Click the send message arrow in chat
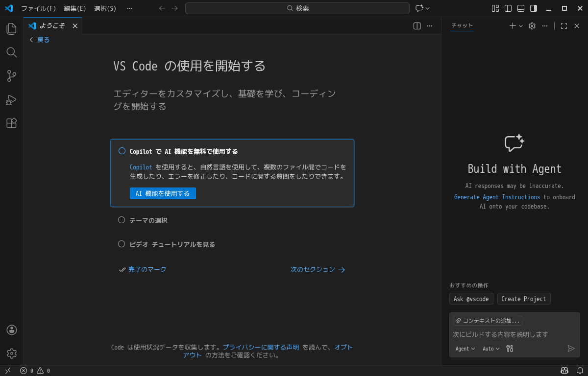Screen dimensions: 588x376 571,349
